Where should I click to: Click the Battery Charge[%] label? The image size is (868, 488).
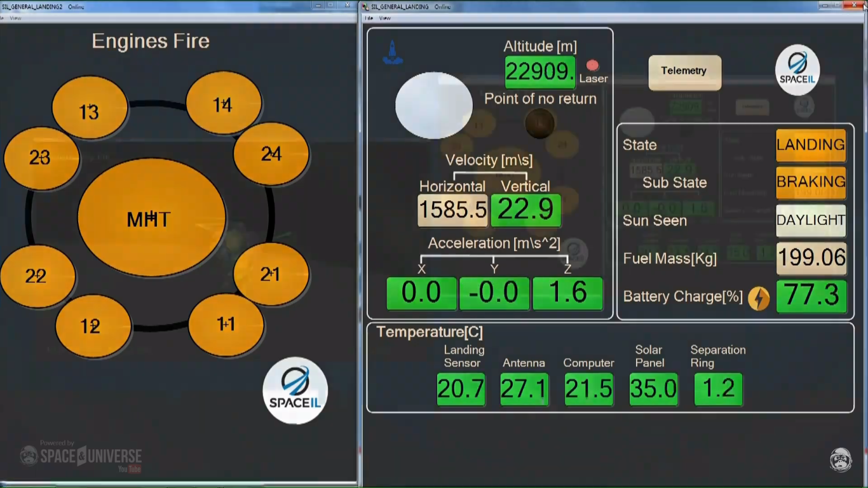(x=683, y=297)
